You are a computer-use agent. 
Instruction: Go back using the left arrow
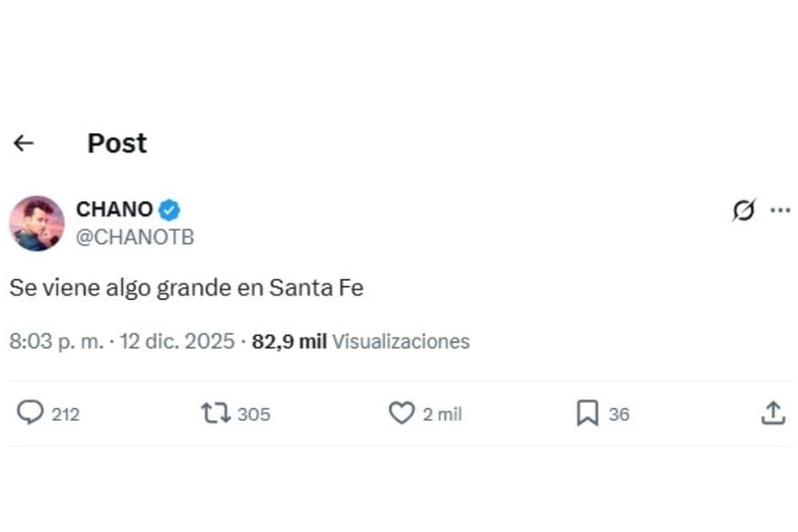tap(25, 143)
